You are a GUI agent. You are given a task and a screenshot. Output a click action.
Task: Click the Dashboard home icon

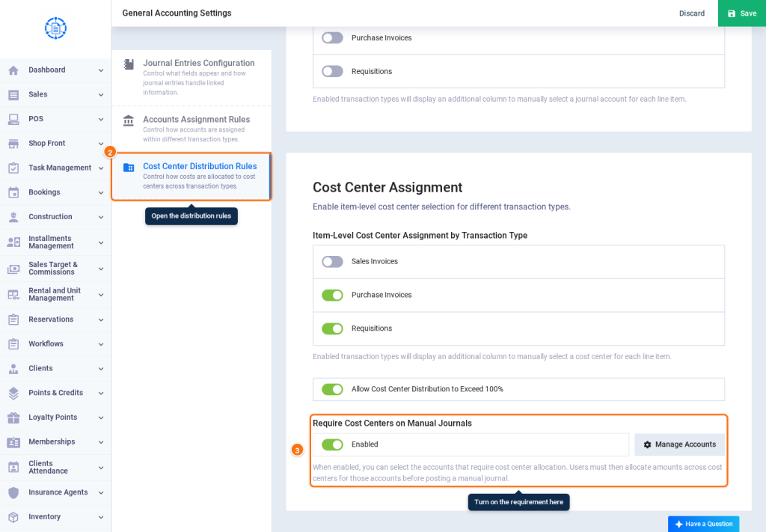pos(13,70)
